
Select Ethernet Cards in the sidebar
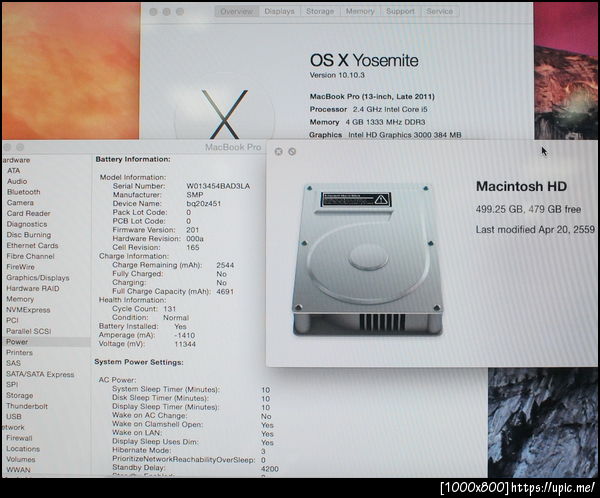click(33, 245)
